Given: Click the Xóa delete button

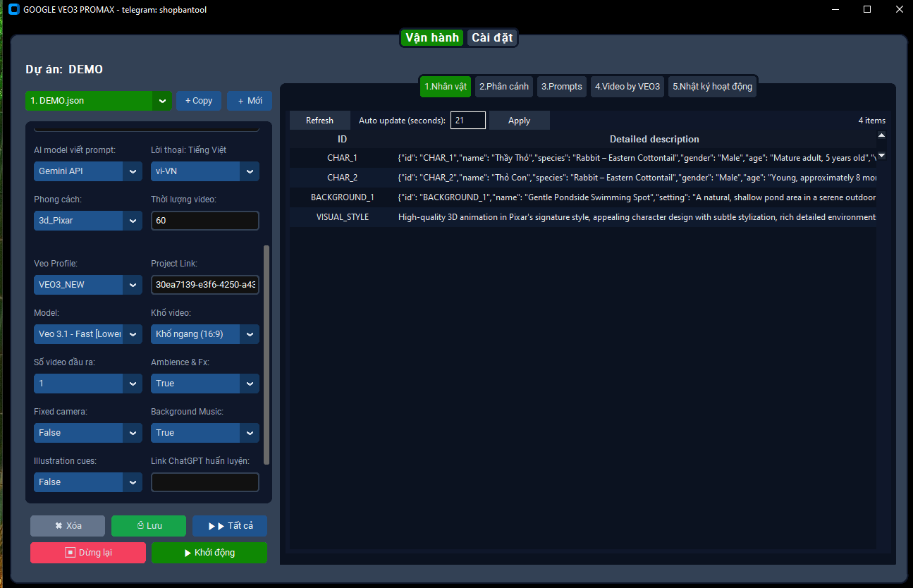Looking at the screenshot, I should 68,526.
